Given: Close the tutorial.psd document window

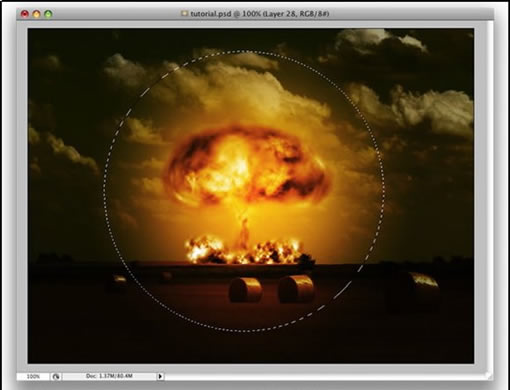Looking at the screenshot, I should coord(25,14).
